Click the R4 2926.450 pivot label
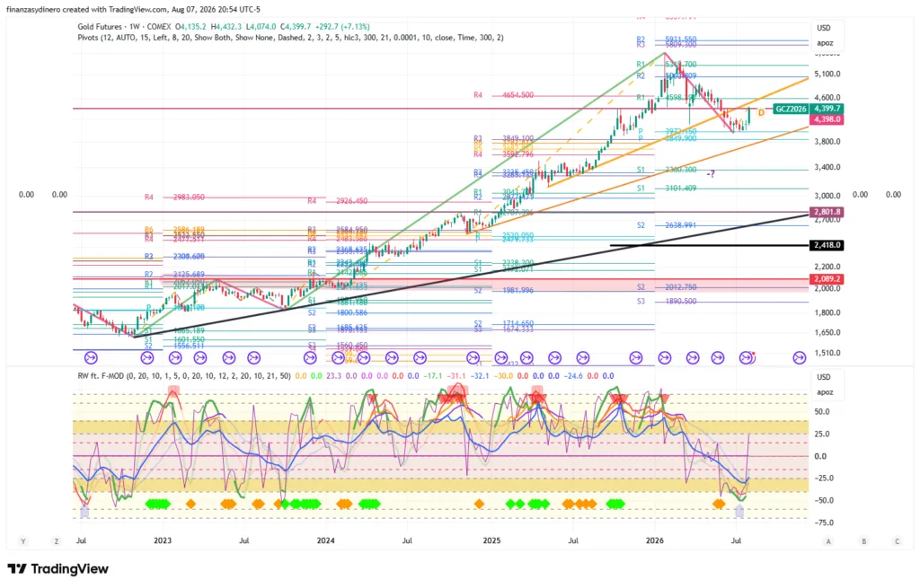 pos(338,201)
